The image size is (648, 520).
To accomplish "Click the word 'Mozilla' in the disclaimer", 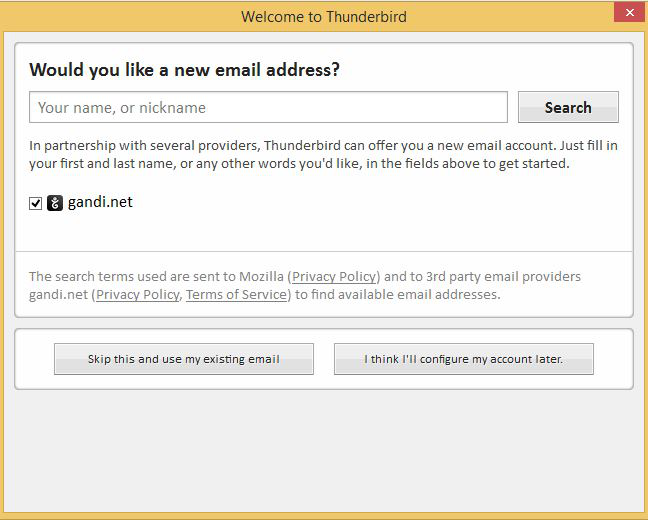I will click(x=261, y=276).
